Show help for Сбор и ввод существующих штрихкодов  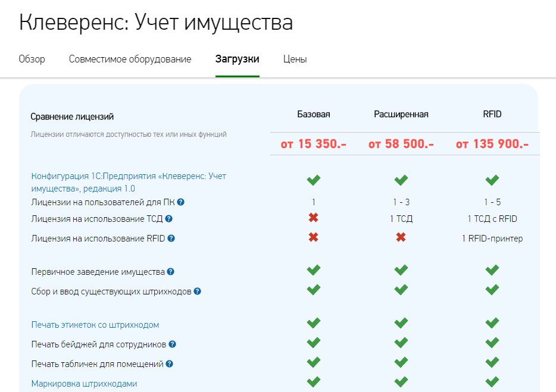[198, 291]
